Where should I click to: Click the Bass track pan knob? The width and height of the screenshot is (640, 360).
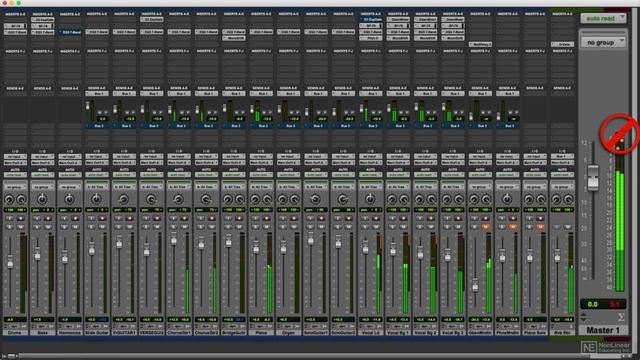tap(42, 199)
